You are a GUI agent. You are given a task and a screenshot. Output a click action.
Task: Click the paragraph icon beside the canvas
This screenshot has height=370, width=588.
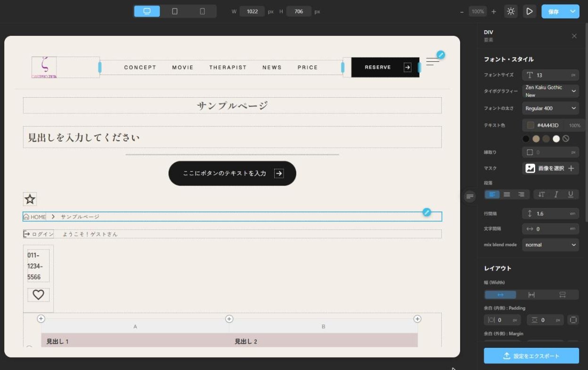470,197
